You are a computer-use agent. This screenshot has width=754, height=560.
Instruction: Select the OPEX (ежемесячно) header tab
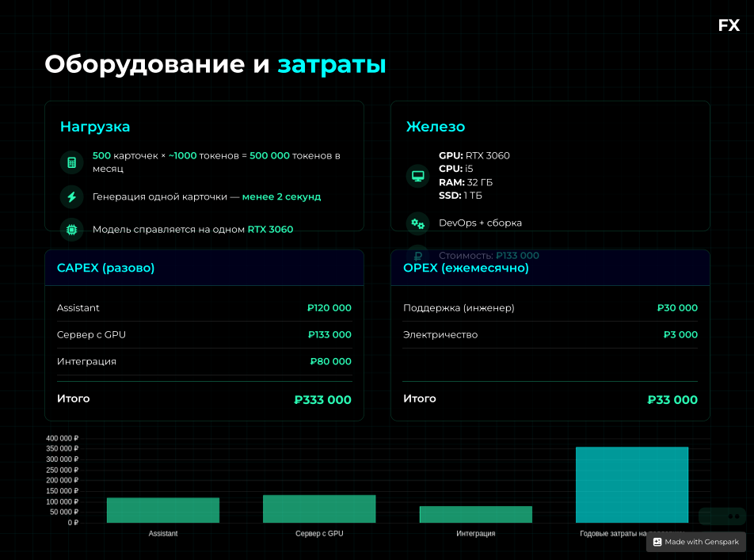[x=466, y=268]
